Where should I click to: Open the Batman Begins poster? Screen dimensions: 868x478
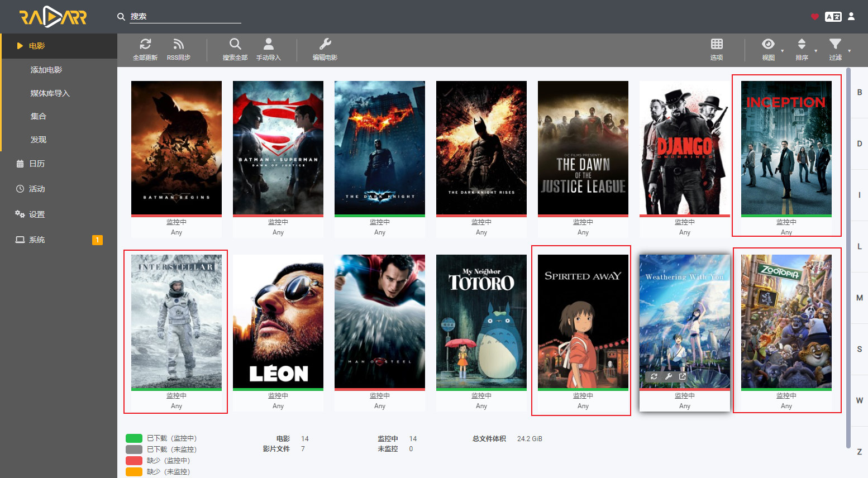(x=177, y=148)
